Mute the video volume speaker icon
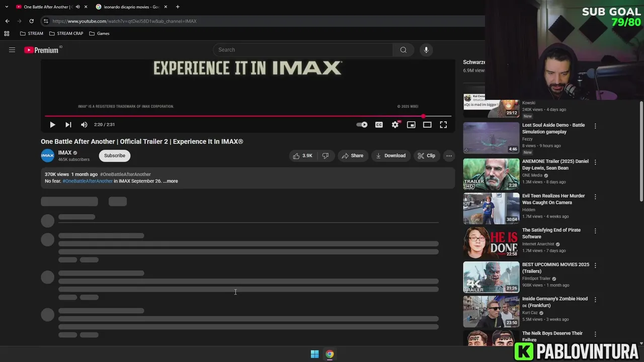 click(x=84, y=125)
